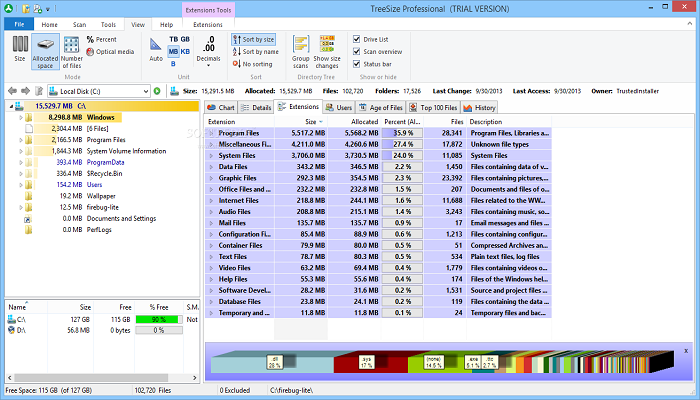The width and height of the screenshot is (700, 400).
Task: Expand the Windows folder node
Action: [x=21, y=118]
